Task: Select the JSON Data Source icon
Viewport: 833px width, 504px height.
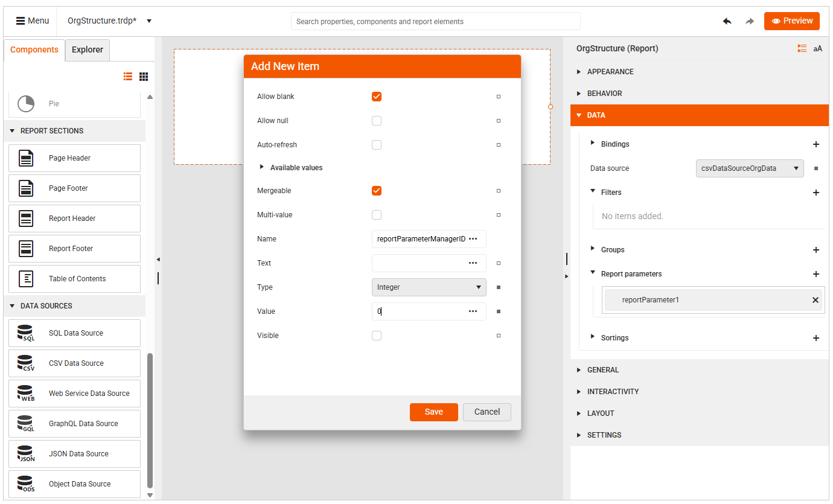Action: click(x=25, y=453)
